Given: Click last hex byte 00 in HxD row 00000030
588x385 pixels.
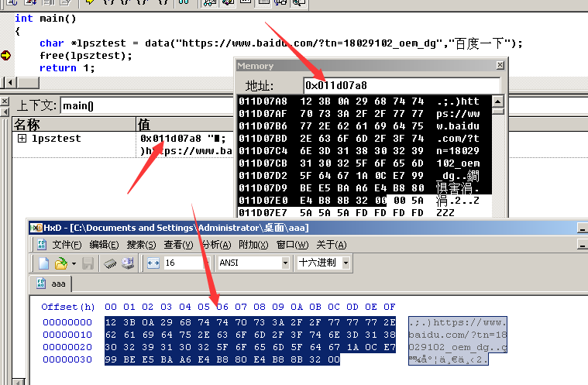Looking at the screenshot, I should (x=334, y=359).
